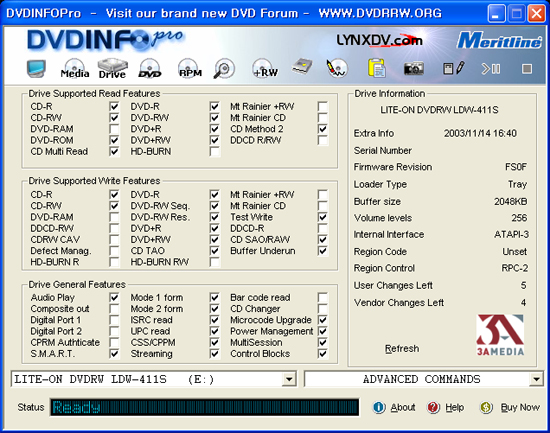Click the LITE-ON DVDRW LDW-411S drive title
The height and width of the screenshot is (433, 550).
pos(439,110)
